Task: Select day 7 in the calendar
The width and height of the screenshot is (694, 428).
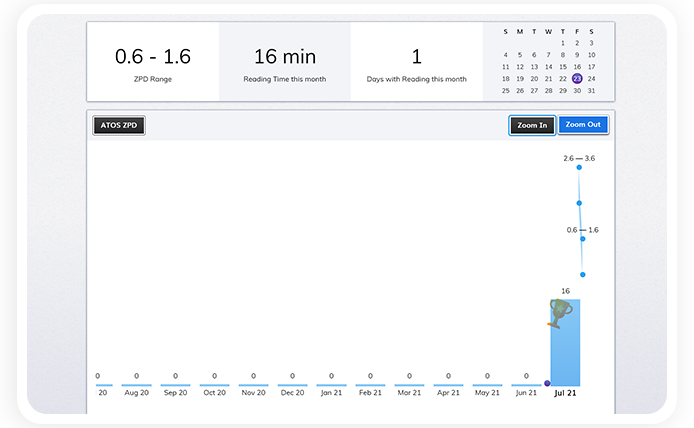Action: tap(548, 55)
